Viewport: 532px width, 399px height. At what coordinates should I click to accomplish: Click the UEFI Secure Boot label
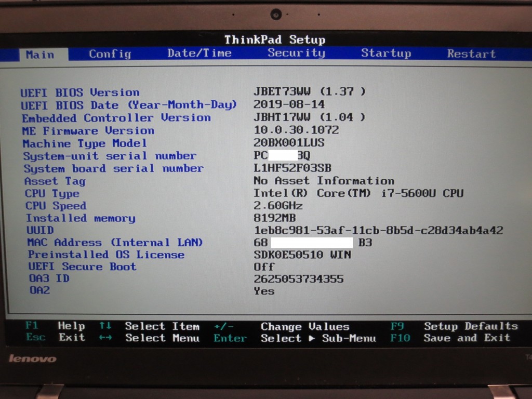point(83,267)
